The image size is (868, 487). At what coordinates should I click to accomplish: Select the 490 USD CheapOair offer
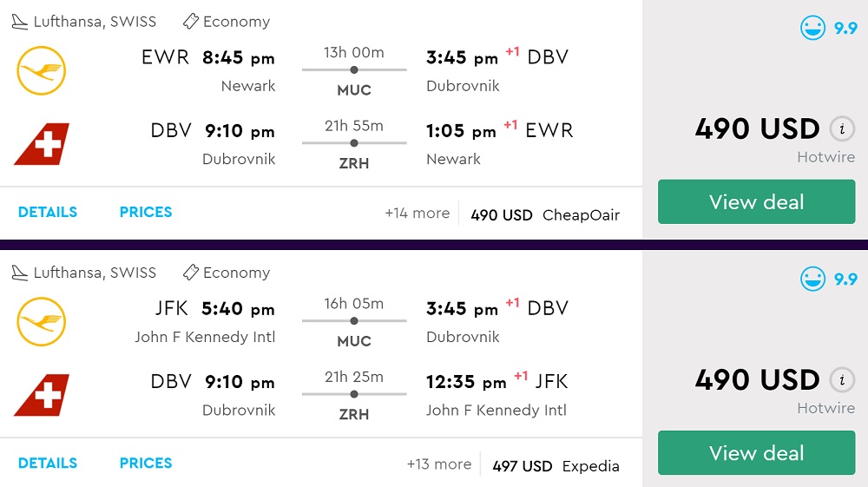click(x=545, y=214)
